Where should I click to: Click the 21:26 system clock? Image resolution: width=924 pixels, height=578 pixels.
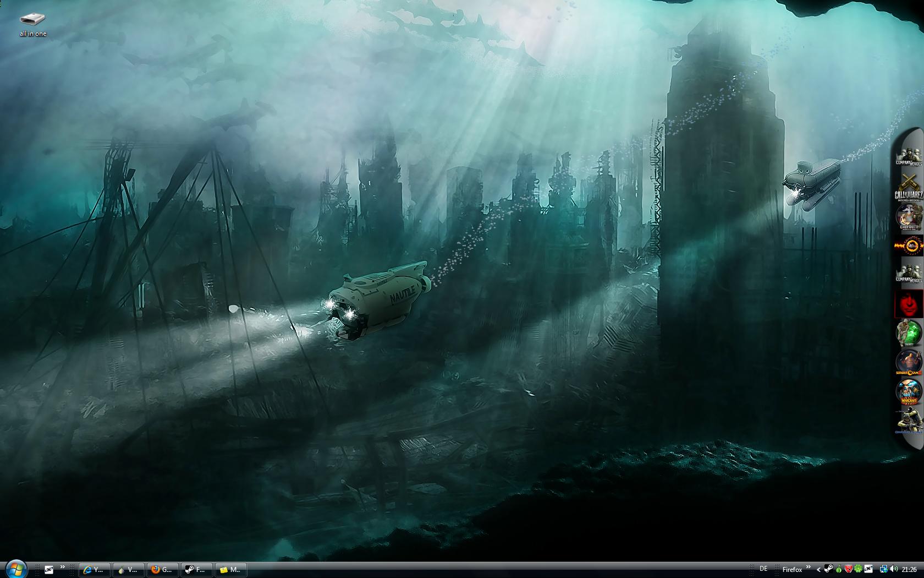point(909,570)
